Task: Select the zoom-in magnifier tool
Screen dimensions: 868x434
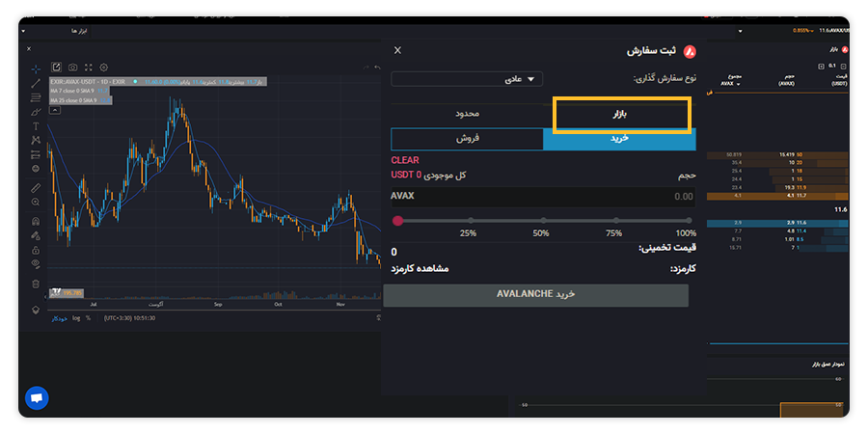Action: coord(36,203)
